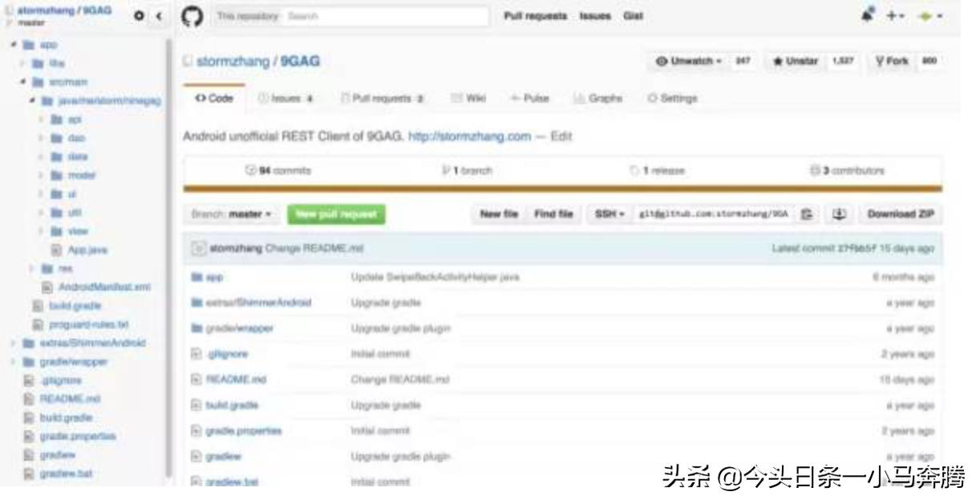View the 3 contributors link
The width and height of the screenshot is (980, 504).
click(x=847, y=171)
